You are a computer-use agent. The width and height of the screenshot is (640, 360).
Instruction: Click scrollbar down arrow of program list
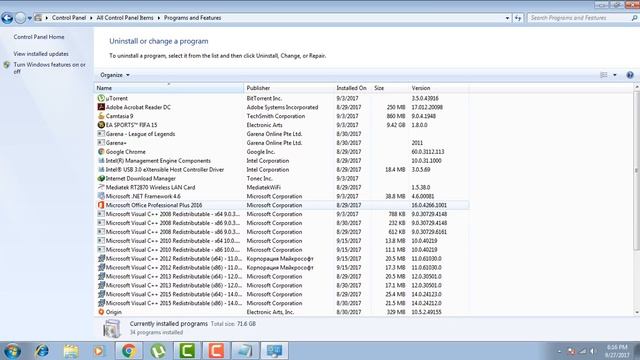[x=637, y=312]
